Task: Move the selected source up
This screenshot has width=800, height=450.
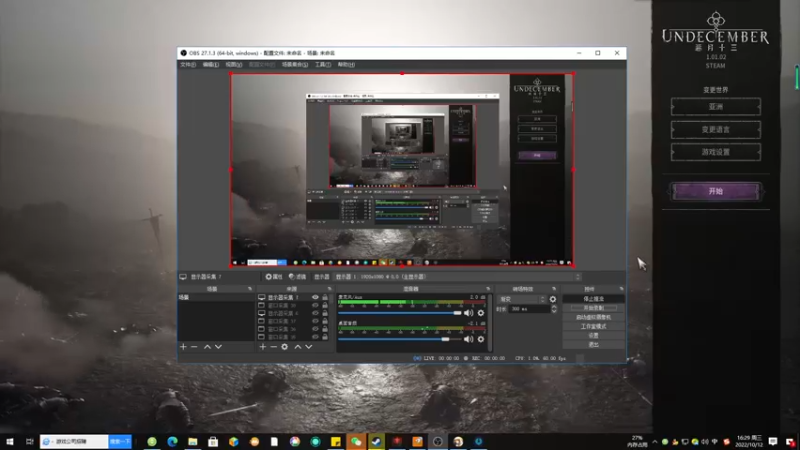Action: (298, 347)
